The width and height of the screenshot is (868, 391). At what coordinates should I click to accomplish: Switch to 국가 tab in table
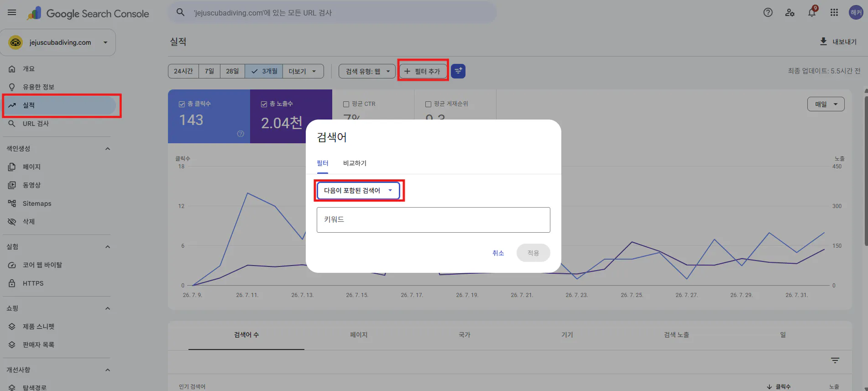(465, 335)
